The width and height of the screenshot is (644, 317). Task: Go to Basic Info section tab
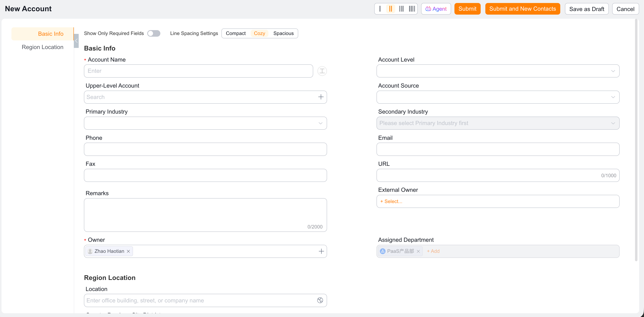pos(43,34)
